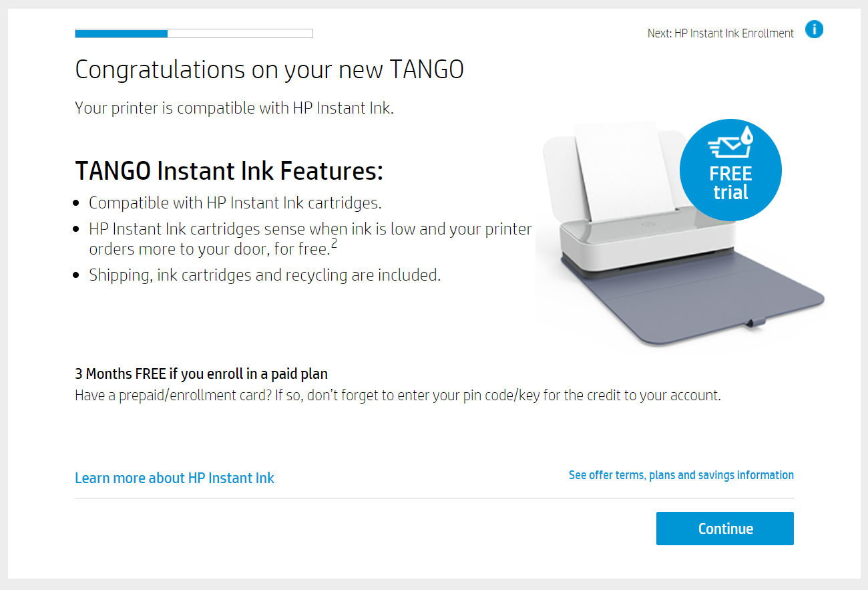Click the unfilled part of progress bar

pyautogui.click(x=240, y=33)
